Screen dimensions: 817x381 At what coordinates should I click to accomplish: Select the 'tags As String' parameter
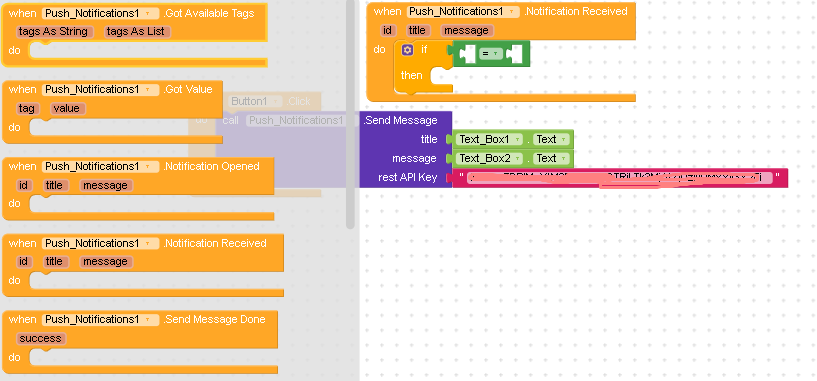55,32
